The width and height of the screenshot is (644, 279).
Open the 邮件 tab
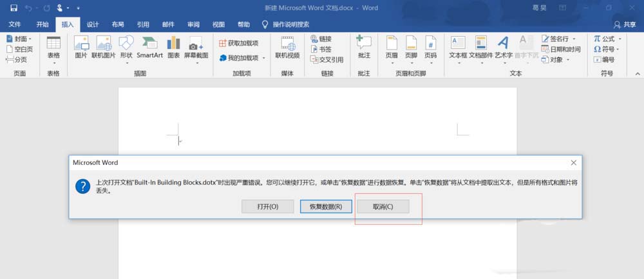coord(168,24)
